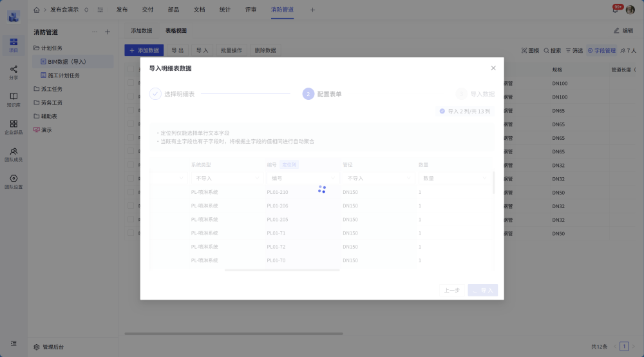Viewport: 644px width, 357px height.
Task: Open the 知识库 knowledge base icon
Action: tap(14, 99)
